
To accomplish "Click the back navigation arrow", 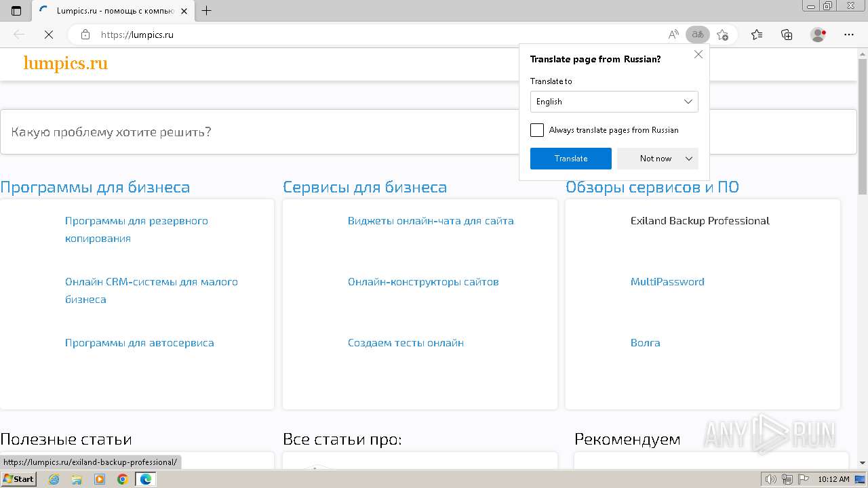I will (x=19, y=35).
